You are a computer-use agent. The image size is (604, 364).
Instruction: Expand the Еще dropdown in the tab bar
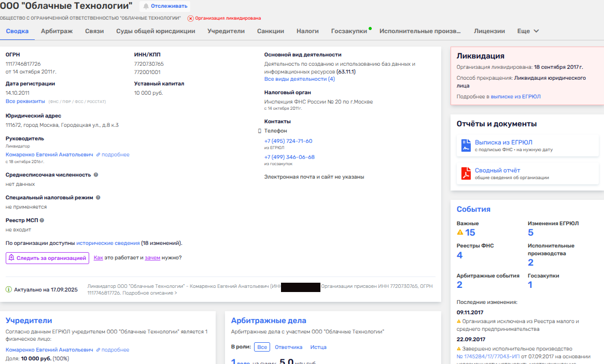(528, 31)
